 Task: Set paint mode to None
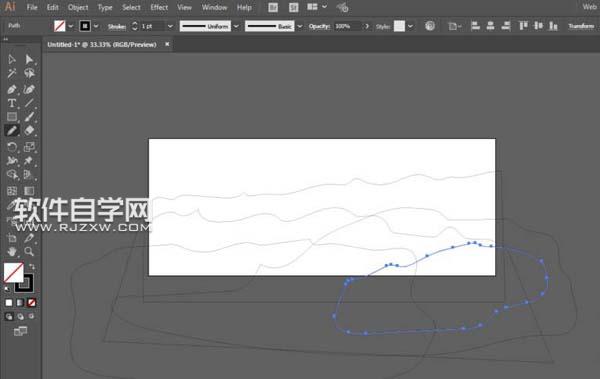coord(31,303)
